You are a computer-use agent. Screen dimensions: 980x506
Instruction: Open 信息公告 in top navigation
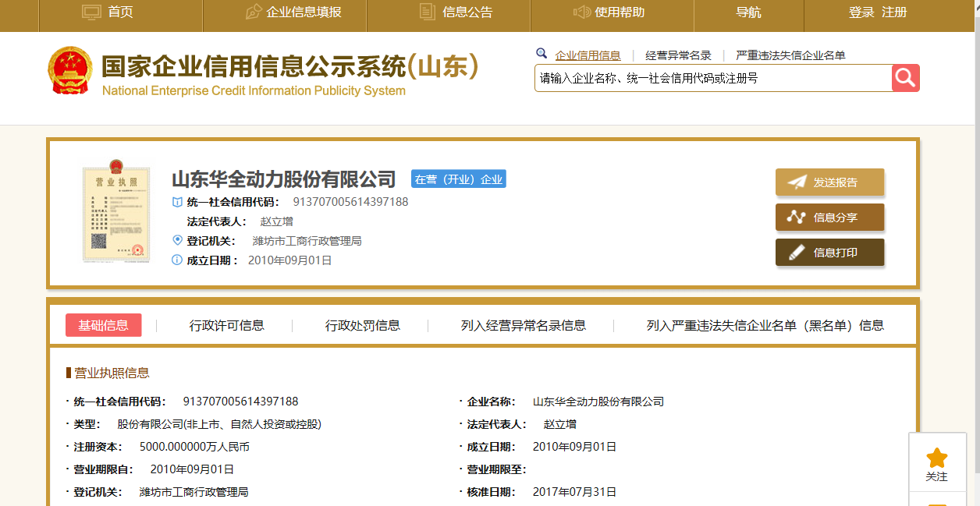[467, 12]
